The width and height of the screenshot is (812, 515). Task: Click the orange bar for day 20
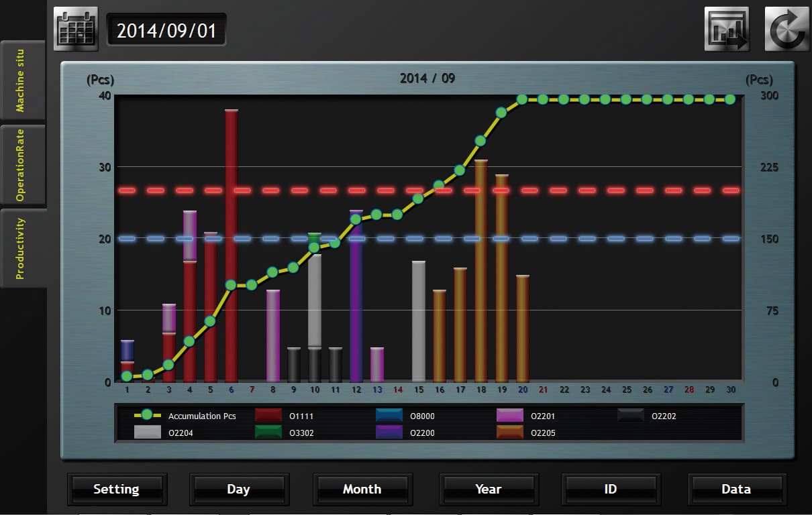click(x=523, y=329)
